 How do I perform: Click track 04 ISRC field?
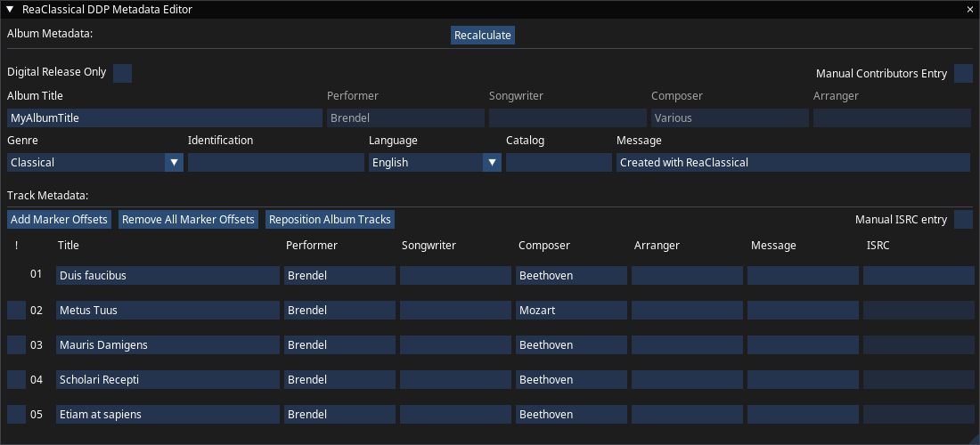(x=919, y=379)
